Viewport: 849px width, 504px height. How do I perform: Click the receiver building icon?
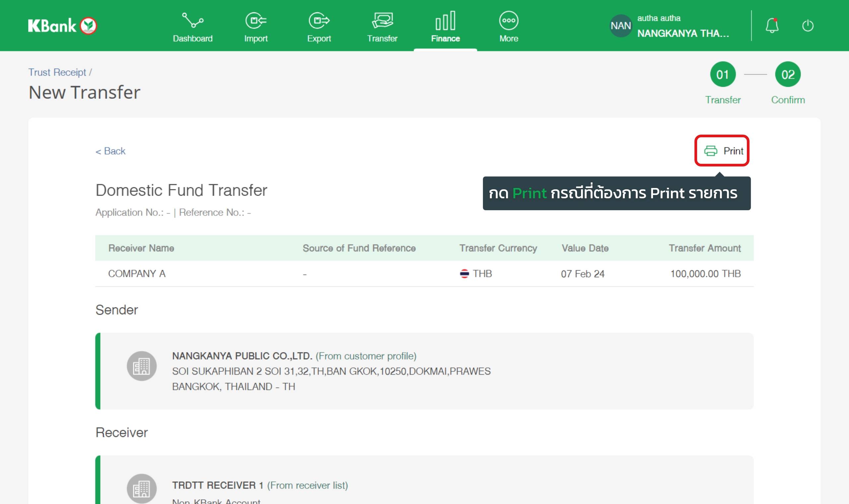[142, 488]
